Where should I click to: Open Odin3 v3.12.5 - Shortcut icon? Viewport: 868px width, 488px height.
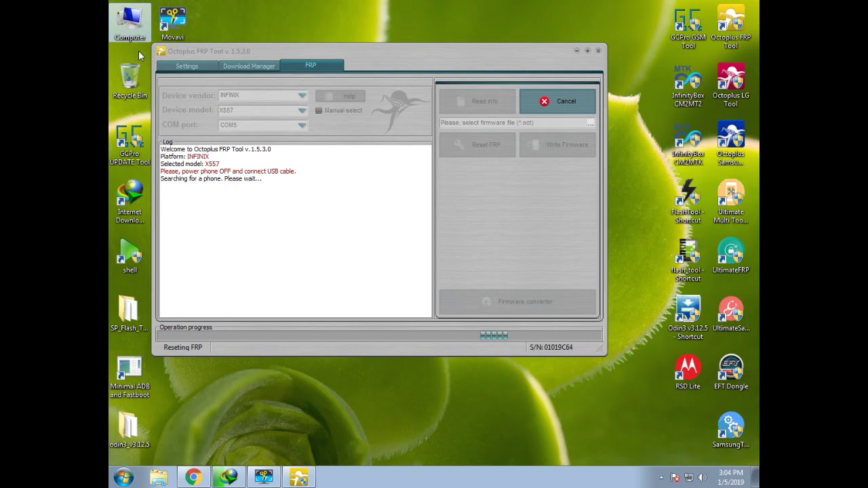pos(688,319)
